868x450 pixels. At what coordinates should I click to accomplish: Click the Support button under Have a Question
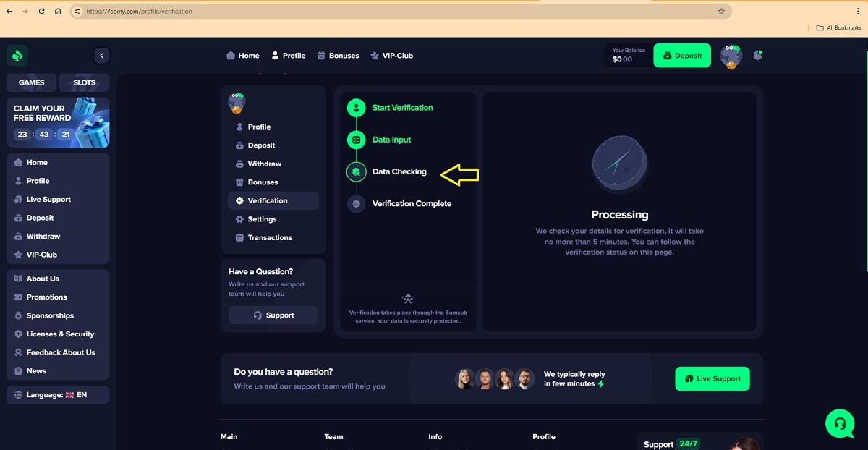(x=273, y=315)
